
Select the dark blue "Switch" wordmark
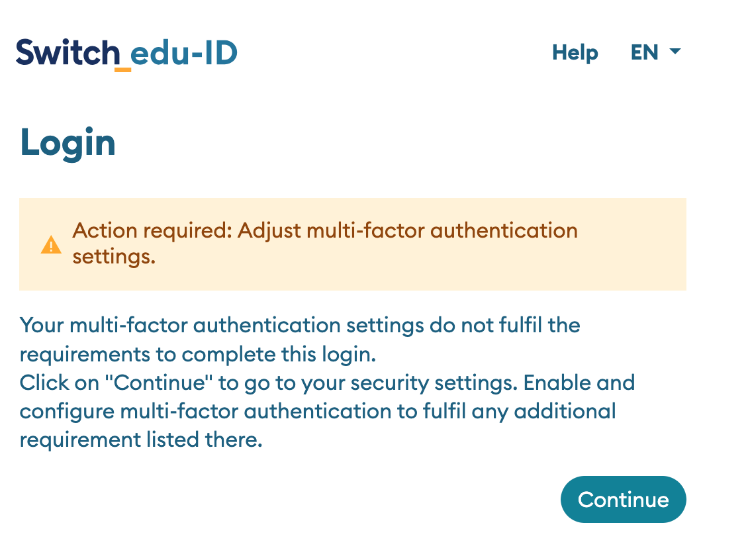[x=68, y=52]
